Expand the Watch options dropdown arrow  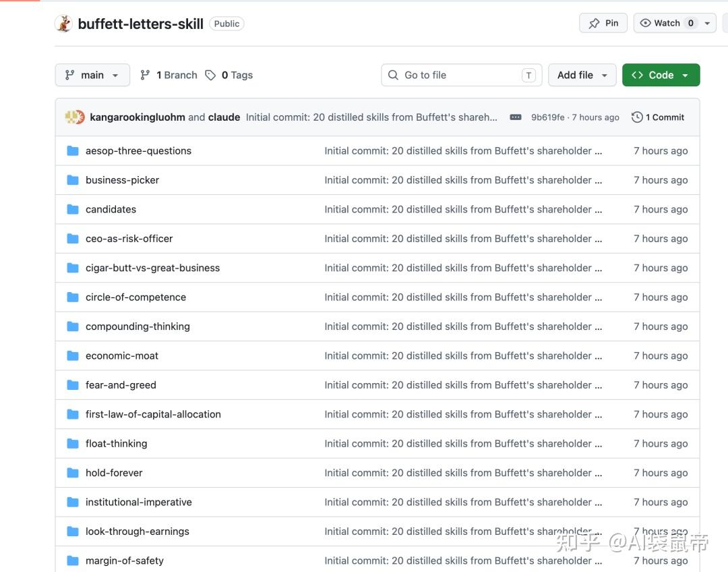[x=707, y=23]
